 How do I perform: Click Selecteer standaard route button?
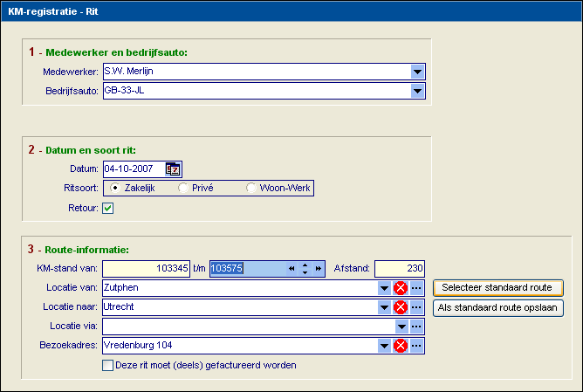click(x=497, y=287)
